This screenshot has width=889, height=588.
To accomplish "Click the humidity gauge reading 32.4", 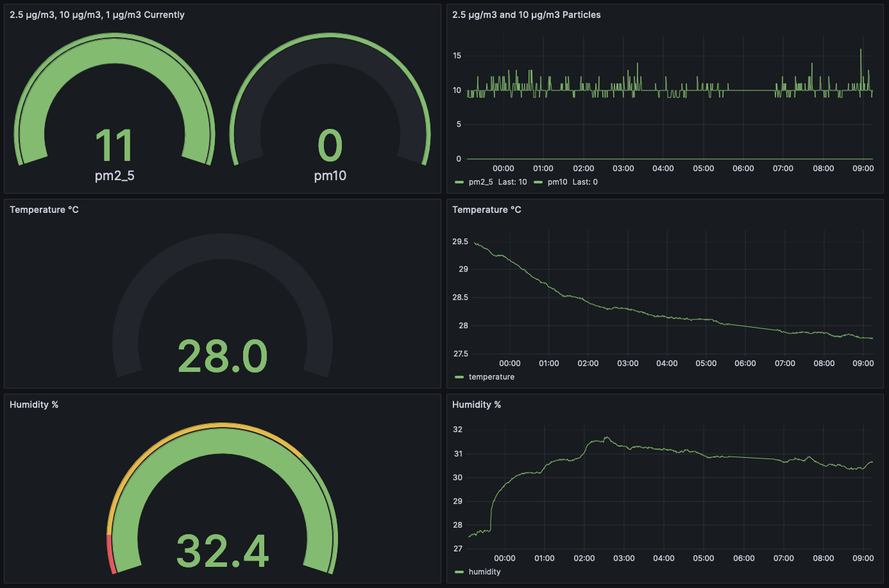I will [223, 551].
